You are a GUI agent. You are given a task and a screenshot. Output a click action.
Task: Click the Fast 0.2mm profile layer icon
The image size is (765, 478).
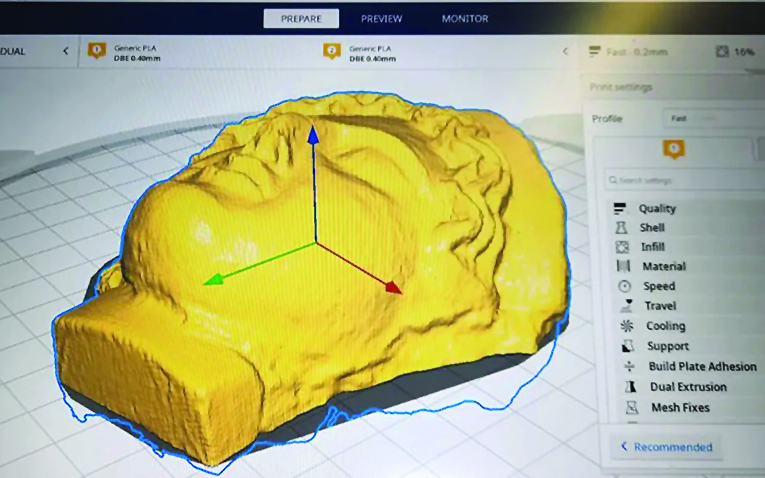click(x=594, y=51)
